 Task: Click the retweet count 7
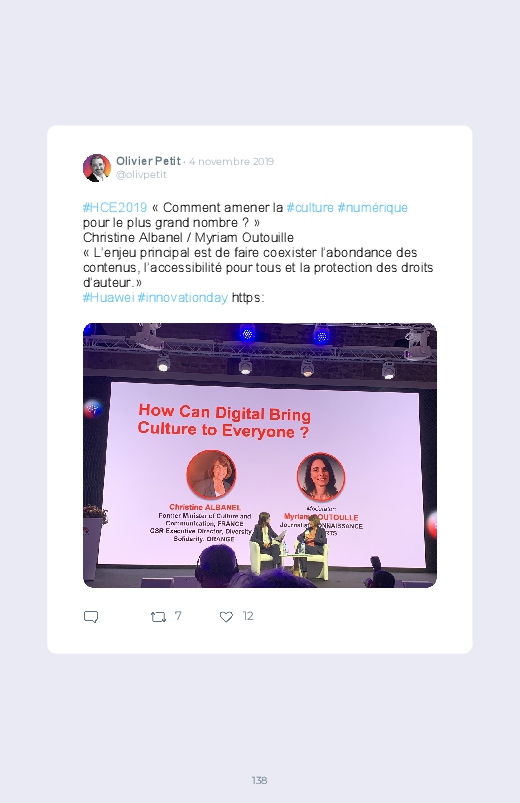(178, 616)
